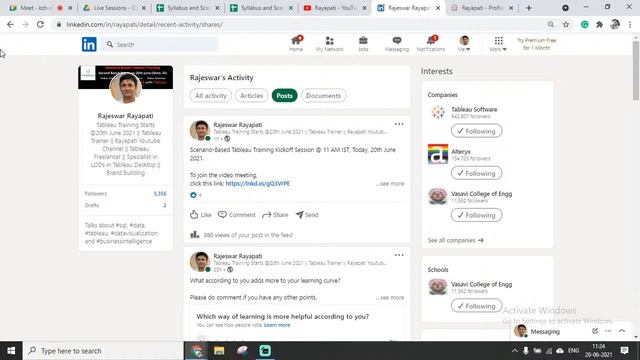The height and width of the screenshot is (360, 640).
Task: Open Chrome three-dot menu
Action: coord(630,24)
